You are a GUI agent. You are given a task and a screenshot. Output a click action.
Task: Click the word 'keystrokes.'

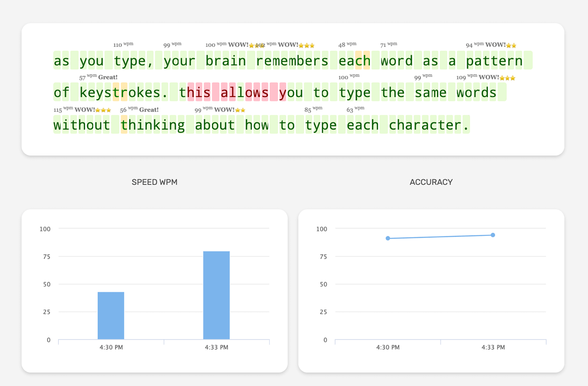click(124, 93)
